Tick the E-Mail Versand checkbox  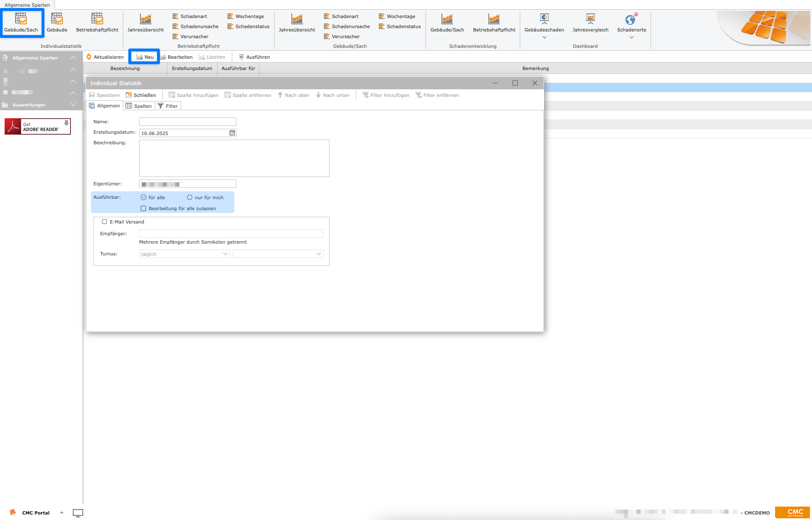104,222
